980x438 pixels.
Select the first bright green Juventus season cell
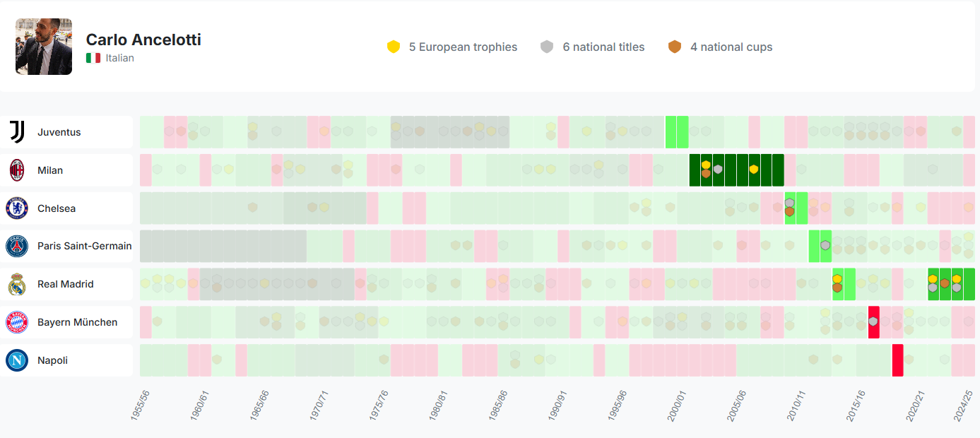coord(671,132)
